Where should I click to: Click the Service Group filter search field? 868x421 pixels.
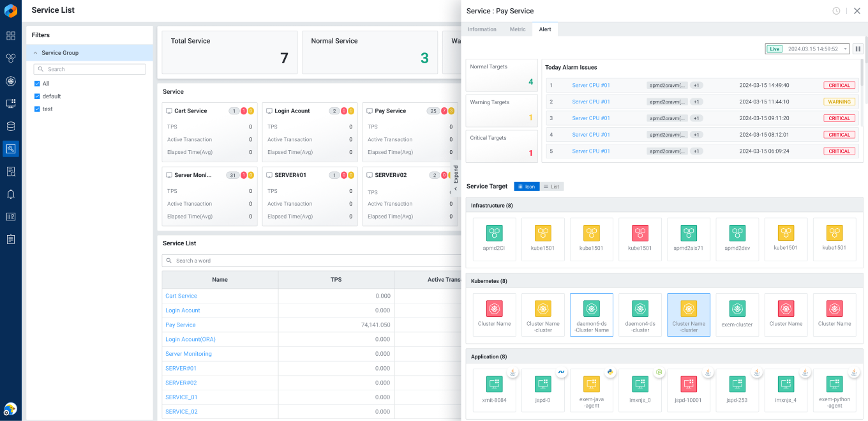click(89, 69)
